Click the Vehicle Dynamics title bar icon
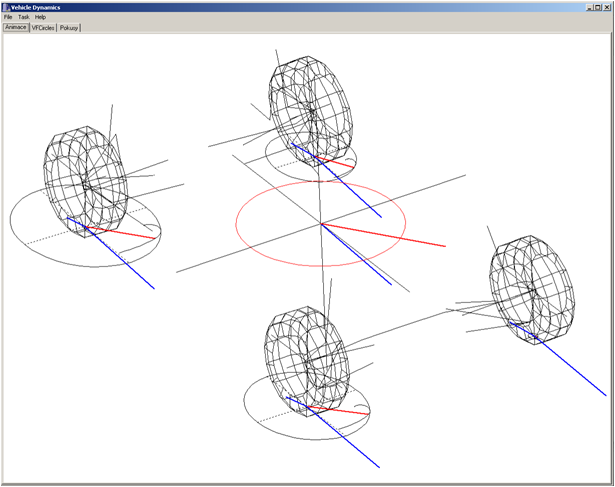Screen dimensions: 615x487 [5, 6]
